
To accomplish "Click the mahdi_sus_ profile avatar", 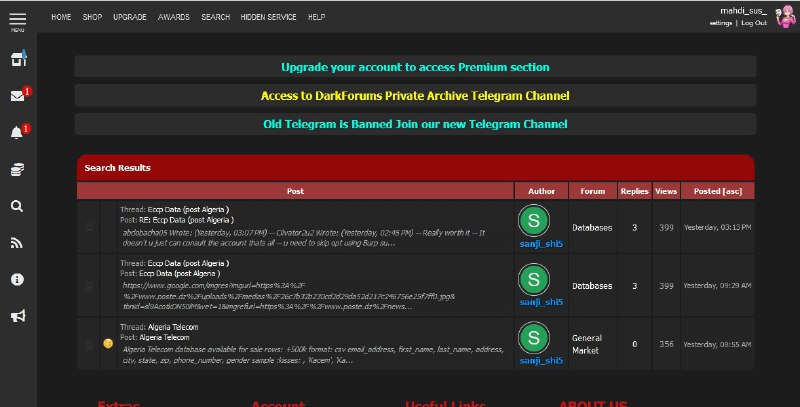I will (786, 17).
